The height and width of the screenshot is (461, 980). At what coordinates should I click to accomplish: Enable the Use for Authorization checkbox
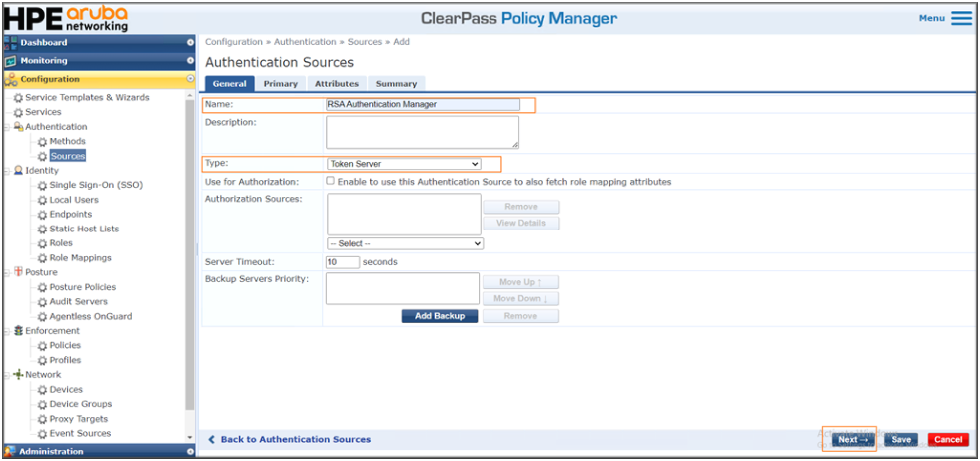330,182
